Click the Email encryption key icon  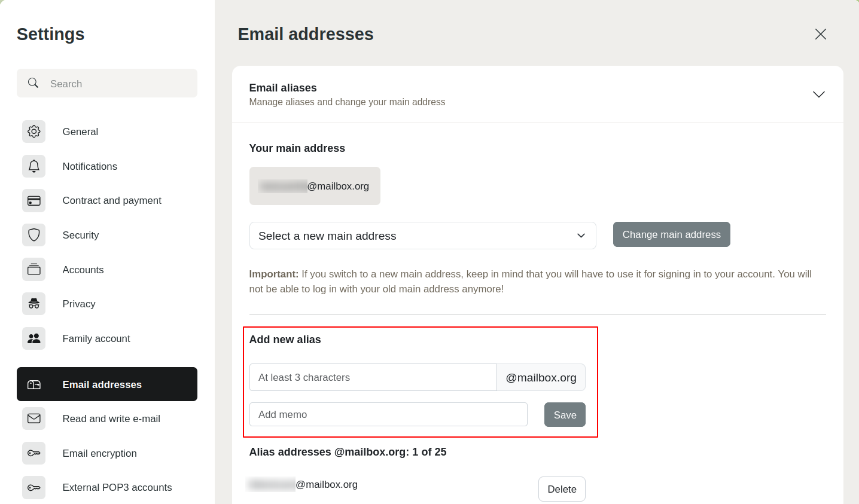[x=34, y=453]
